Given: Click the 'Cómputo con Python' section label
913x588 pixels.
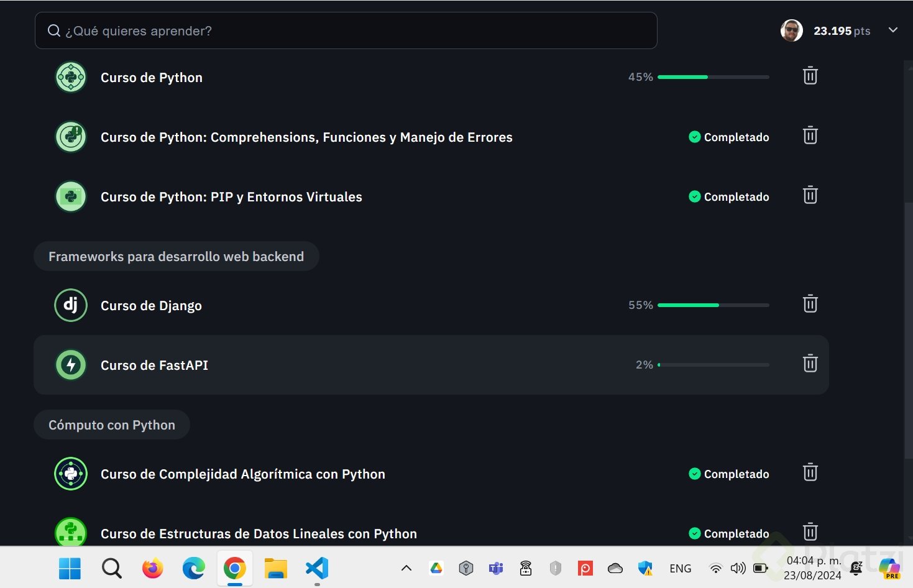Looking at the screenshot, I should (x=112, y=425).
